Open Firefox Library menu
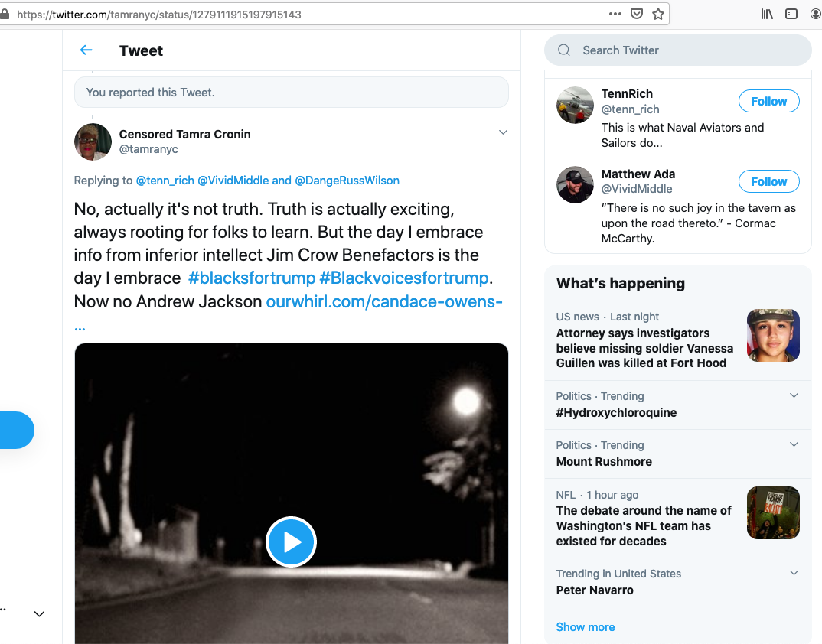 (x=767, y=14)
